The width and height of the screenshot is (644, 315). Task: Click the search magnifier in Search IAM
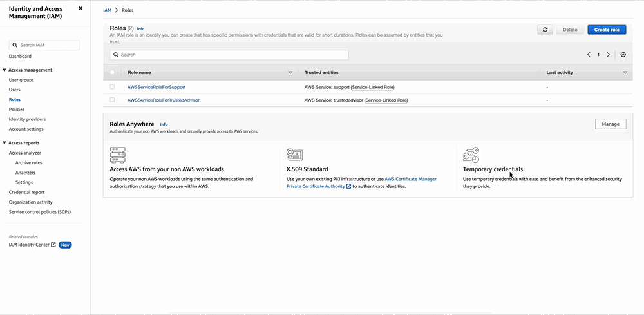(x=15, y=45)
